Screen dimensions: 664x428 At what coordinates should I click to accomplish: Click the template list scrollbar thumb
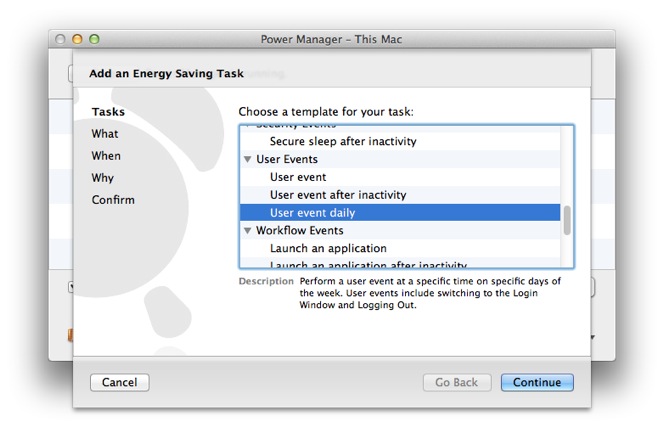(567, 220)
